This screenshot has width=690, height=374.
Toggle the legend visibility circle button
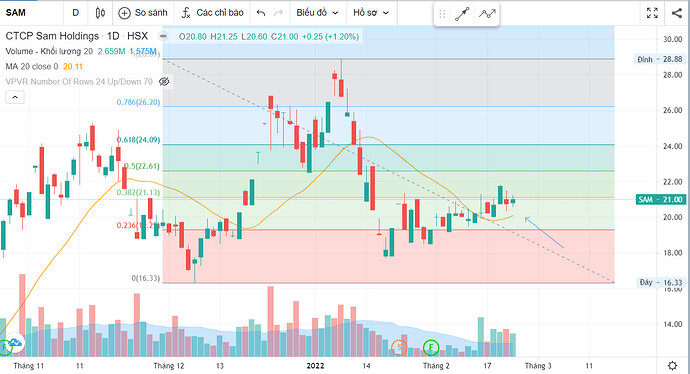tap(163, 36)
